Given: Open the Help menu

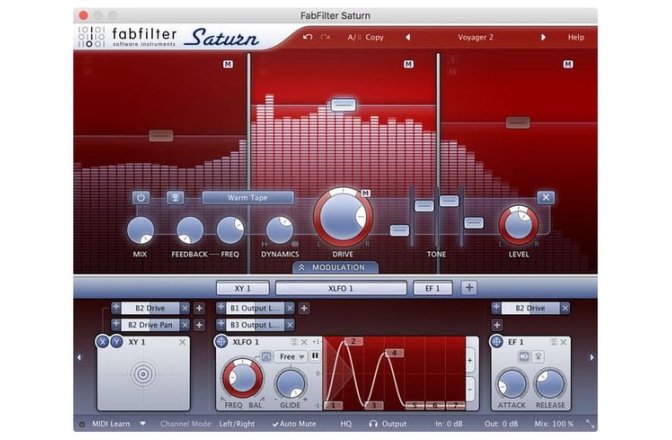Looking at the screenshot, I should pyautogui.click(x=576, y=37).
